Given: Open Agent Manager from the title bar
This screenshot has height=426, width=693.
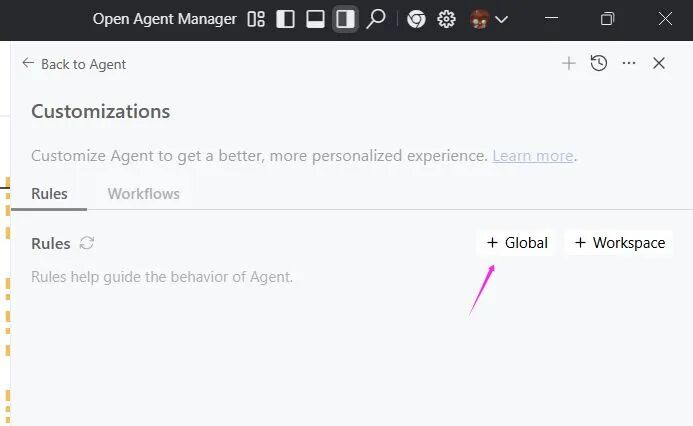Looking at the screenshot, I should point(164,19).
